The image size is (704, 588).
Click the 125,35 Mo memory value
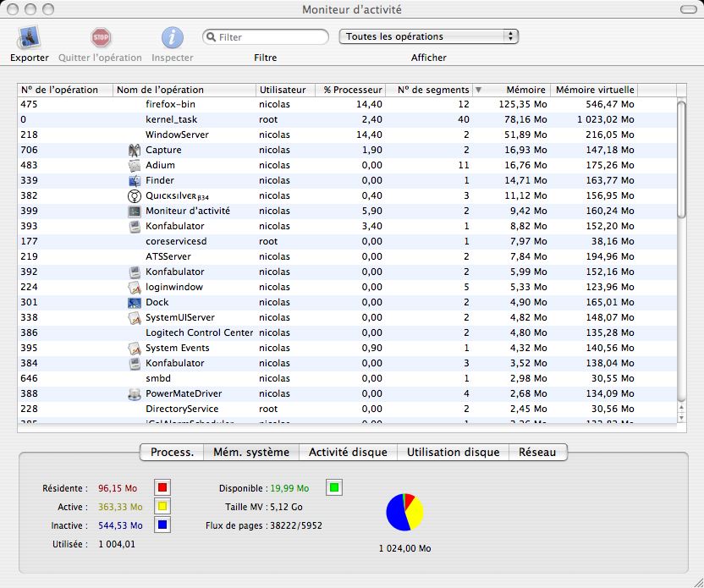coord(523,104)
